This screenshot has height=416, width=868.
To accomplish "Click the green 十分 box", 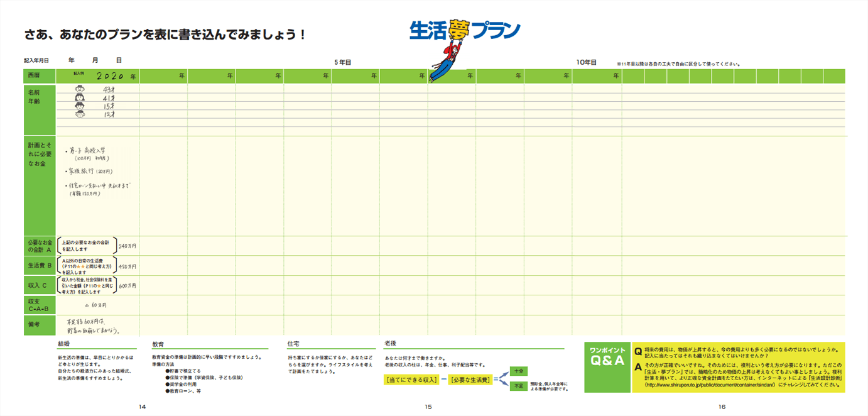I will pyautogui.click(x=519, y=371).
